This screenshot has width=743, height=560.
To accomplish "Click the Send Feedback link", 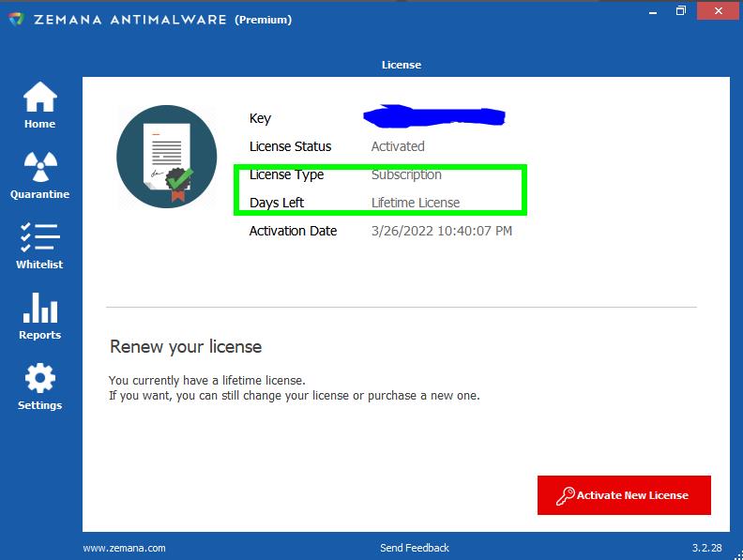I will point(414,548).
